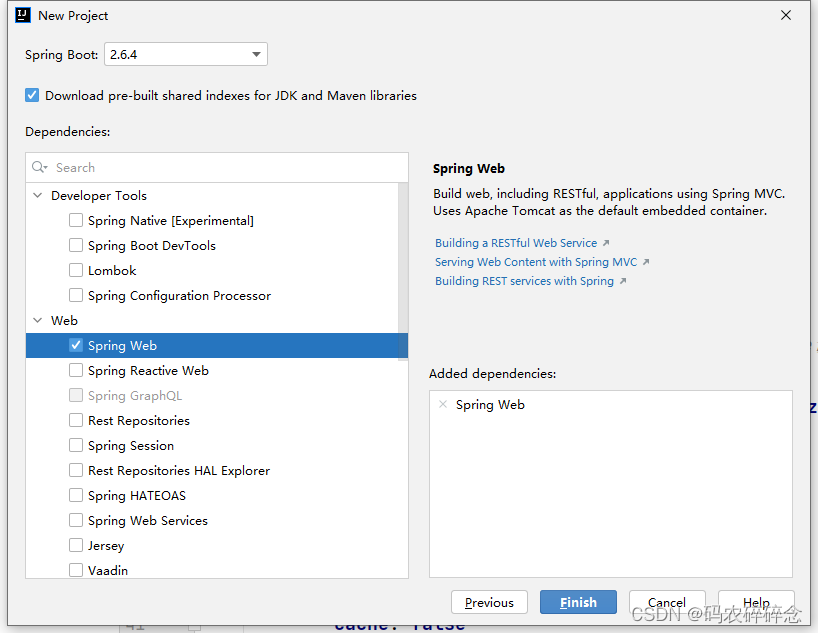Click the Cancel button
Screen dimensions: 818x633
667,602
